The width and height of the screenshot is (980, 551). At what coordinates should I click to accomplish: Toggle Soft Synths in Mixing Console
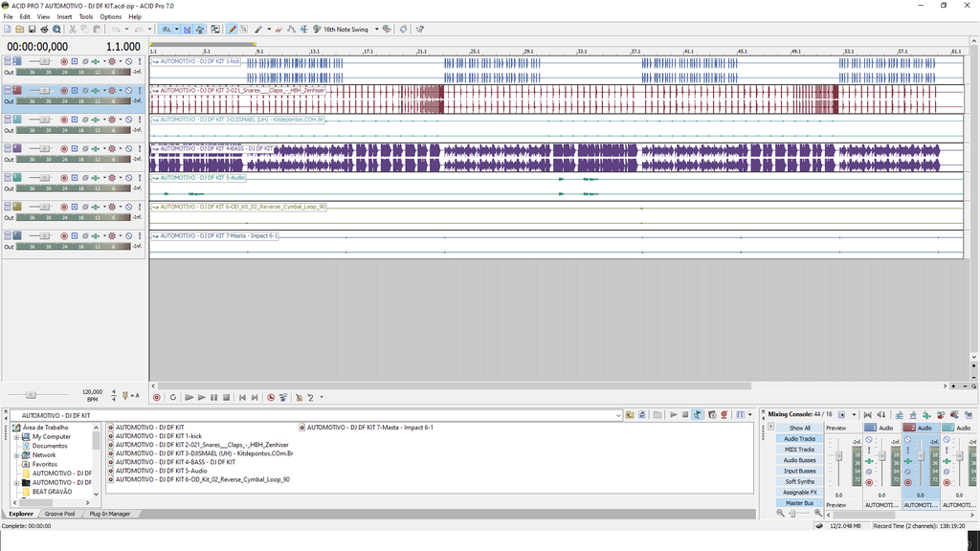[x=799, y=482]
